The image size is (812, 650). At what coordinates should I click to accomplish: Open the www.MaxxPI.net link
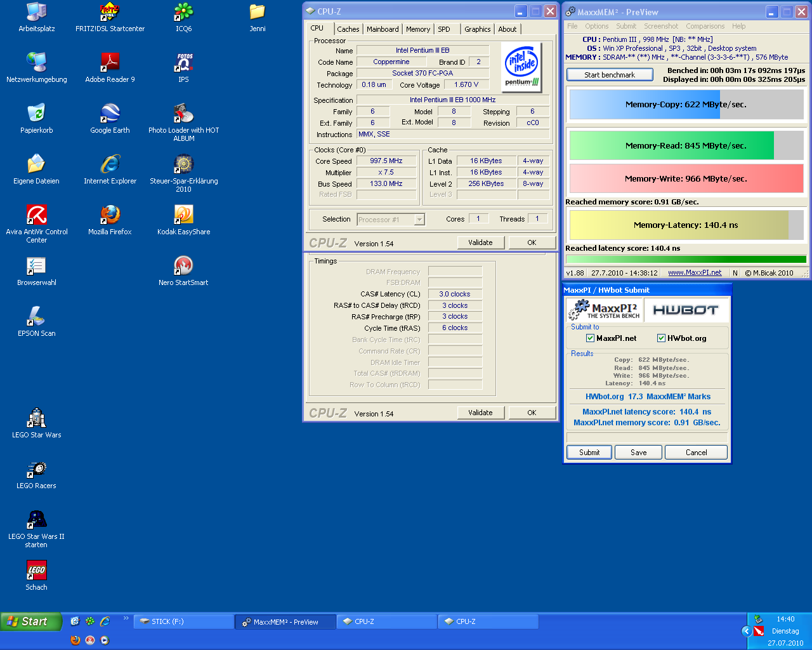click(695, 272)
